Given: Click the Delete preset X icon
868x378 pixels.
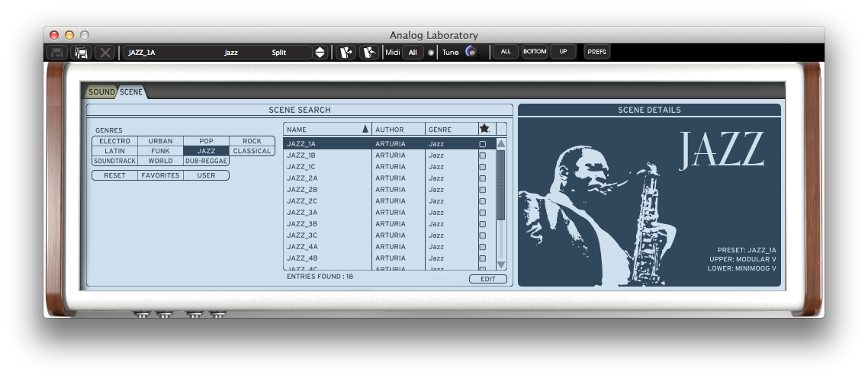Looking at the screenshot, I should click(x=105, y=53).
